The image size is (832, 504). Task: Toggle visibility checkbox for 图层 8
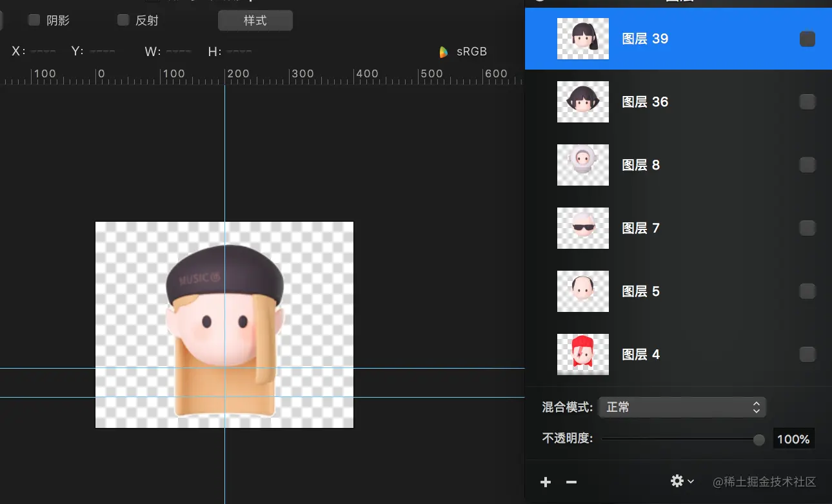[x=807, y=165]
